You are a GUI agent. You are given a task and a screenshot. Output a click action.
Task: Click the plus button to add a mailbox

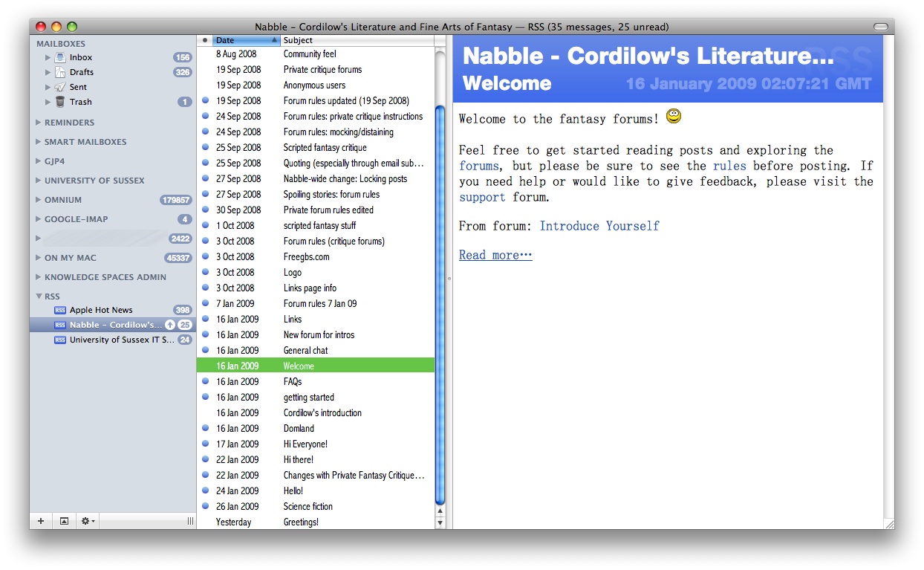point(41,521)
